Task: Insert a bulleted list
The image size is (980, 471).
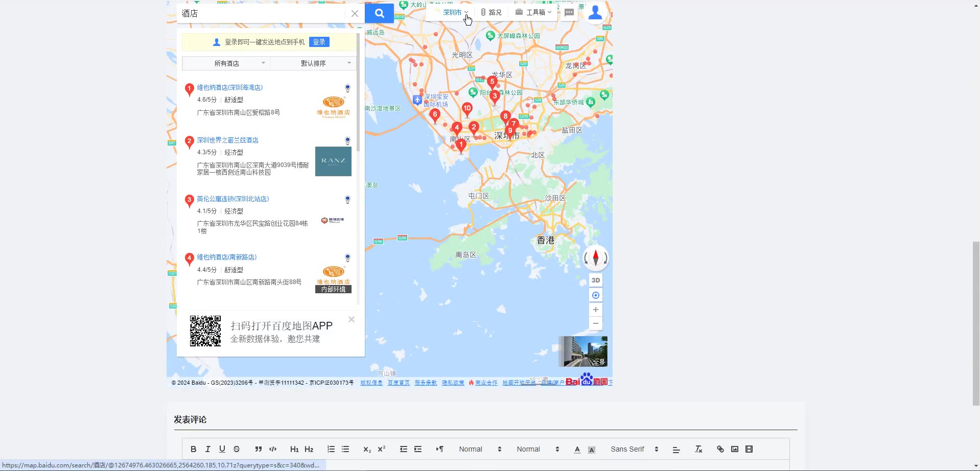Action: (345, 449)
